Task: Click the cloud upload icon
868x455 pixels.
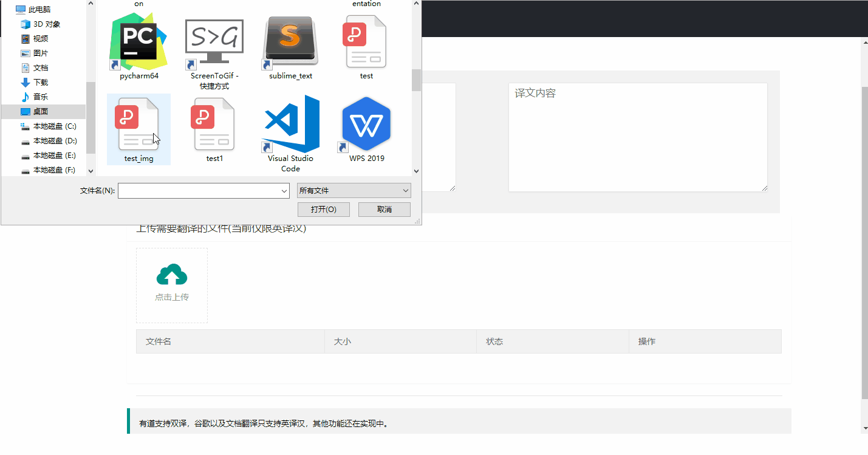Action: click(172, 275)
